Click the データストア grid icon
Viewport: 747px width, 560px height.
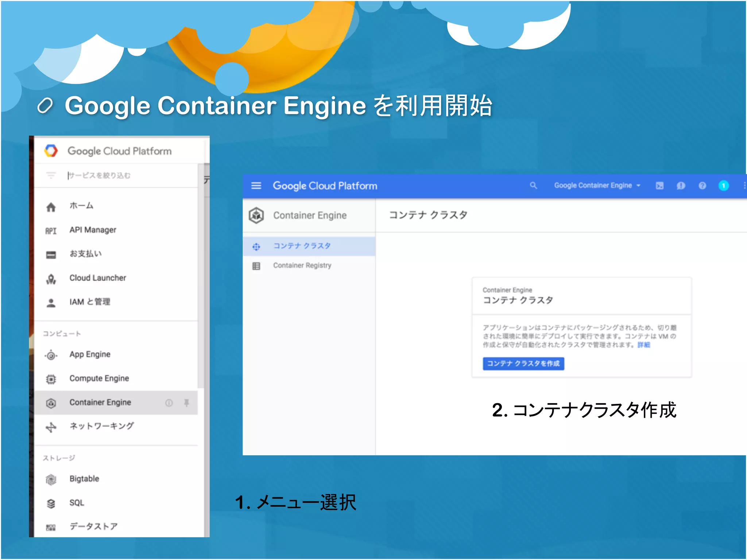[51, 527]
